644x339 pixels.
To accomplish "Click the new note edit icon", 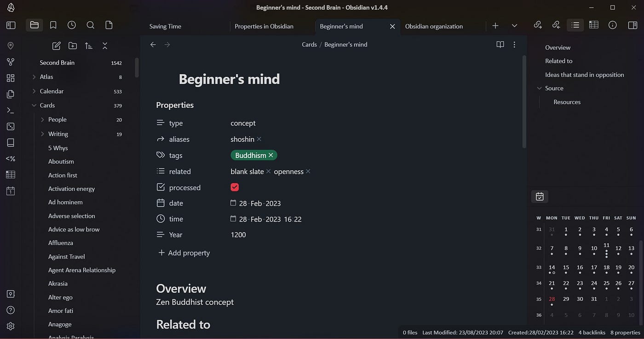I will [57, 46].
